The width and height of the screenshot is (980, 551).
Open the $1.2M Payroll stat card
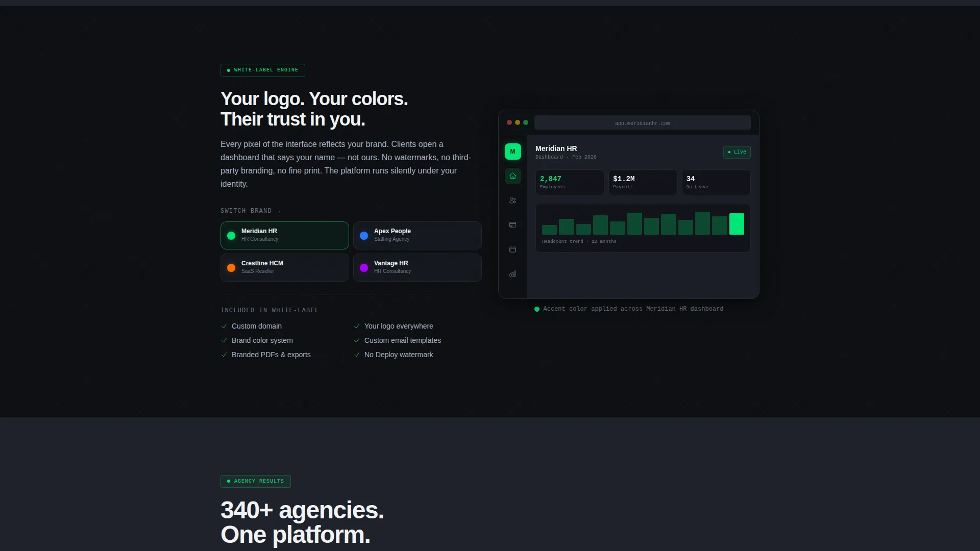tap(643, 182)
